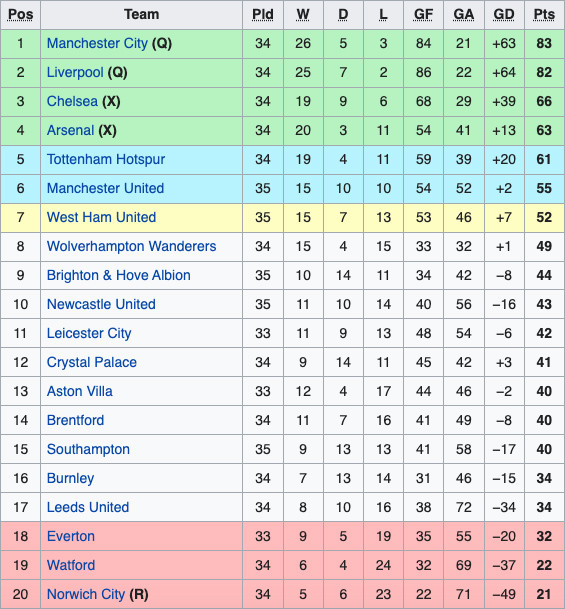This screenshot has height=609, width=565.
Task: Click the Chelsea team link
Action: click(x=72, y=101)
